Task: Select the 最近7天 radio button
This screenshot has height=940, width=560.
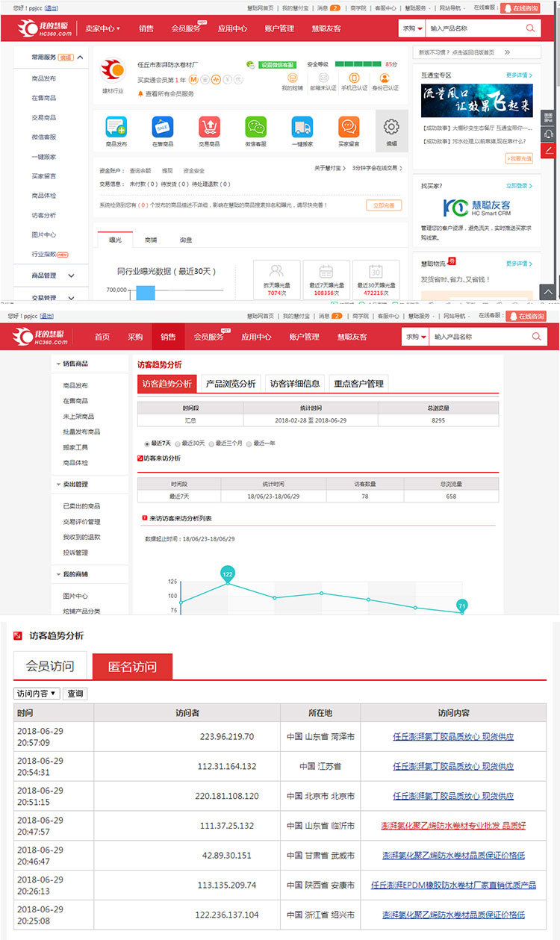Action: [146, 443]
